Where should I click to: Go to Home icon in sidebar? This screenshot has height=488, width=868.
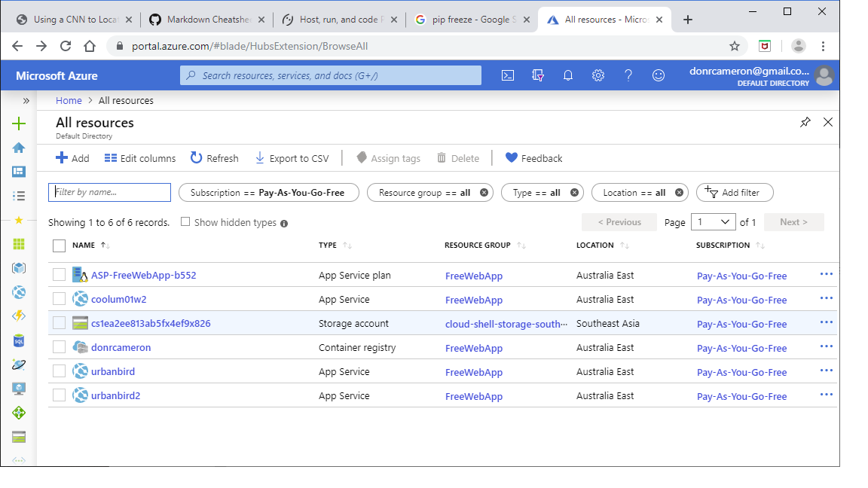pyautogui.click(x=19, y=148)
